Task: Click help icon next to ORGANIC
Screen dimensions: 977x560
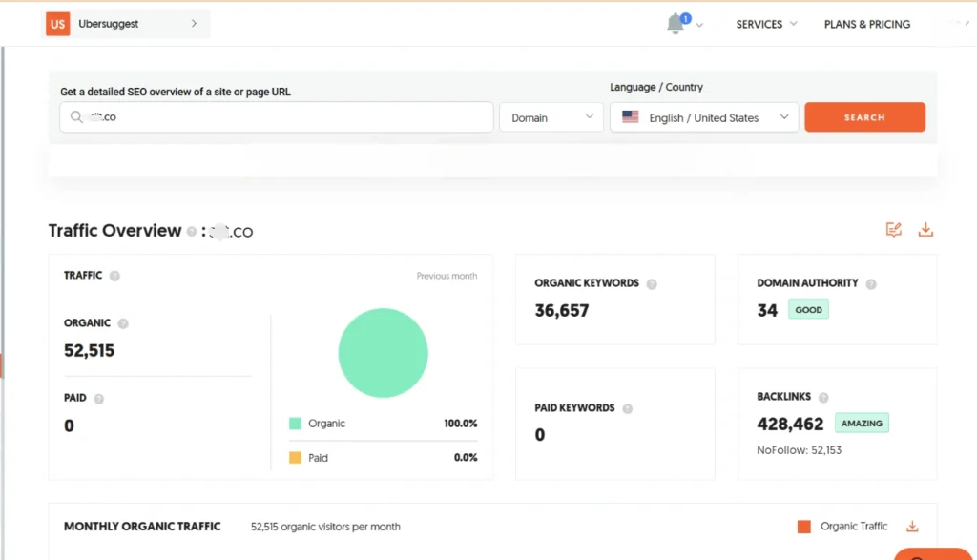Action: pos(123,323)
